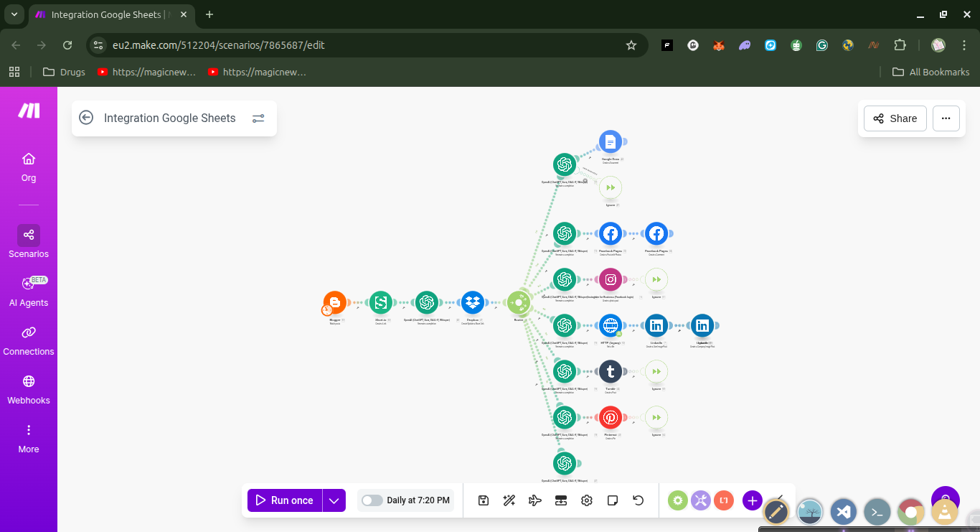
Task: Select the Router module
Action: (519, 302)
